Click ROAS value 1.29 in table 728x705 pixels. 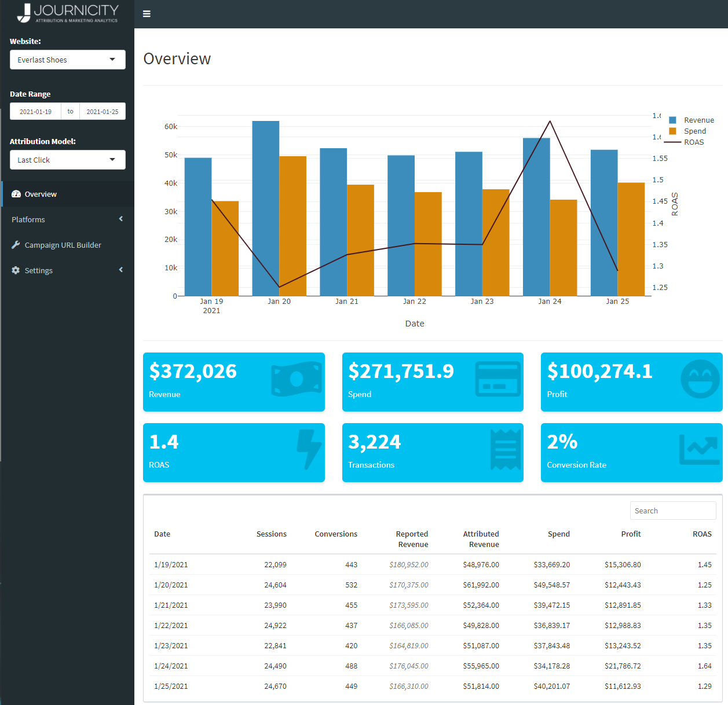coord(705,686)
